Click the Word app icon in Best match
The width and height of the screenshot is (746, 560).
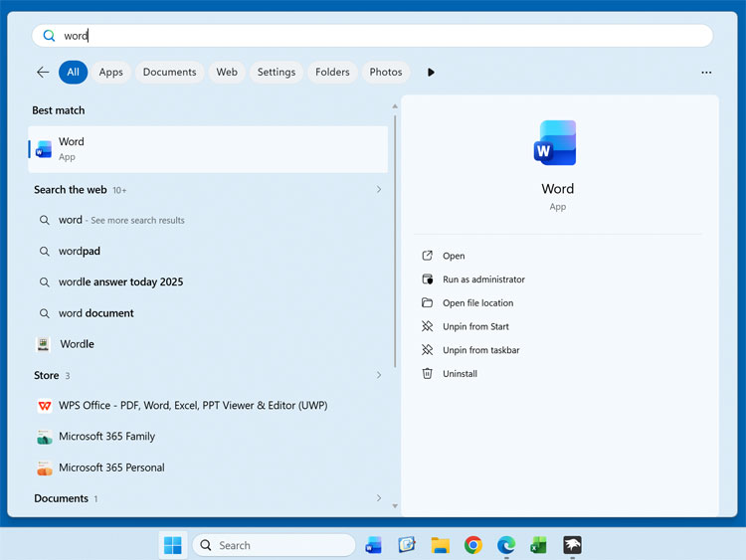click(x=44, y=149)
